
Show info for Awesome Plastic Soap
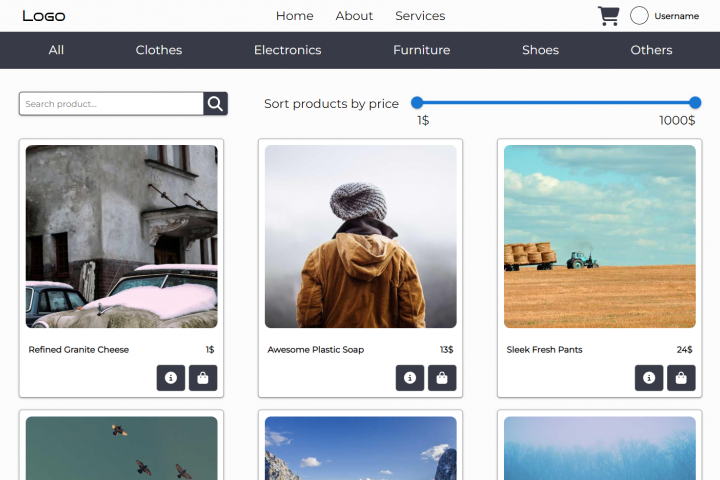pyautogui.click(x=410, y=378)
